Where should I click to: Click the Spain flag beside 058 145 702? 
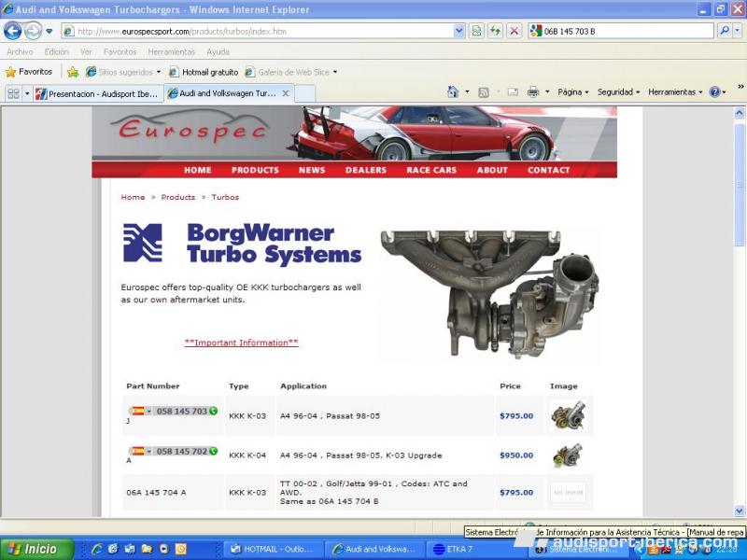(138, 451)
